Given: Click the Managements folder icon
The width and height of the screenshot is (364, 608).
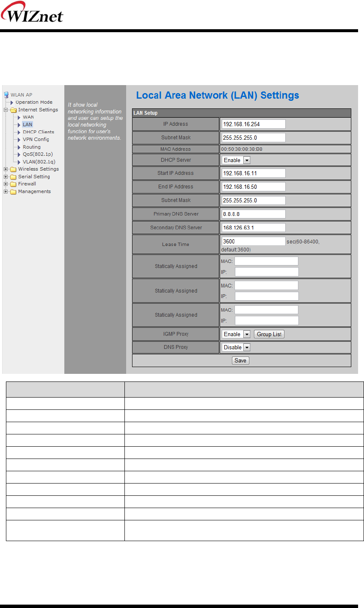Looking at the screenshot, I should click(x=14, y=191).
